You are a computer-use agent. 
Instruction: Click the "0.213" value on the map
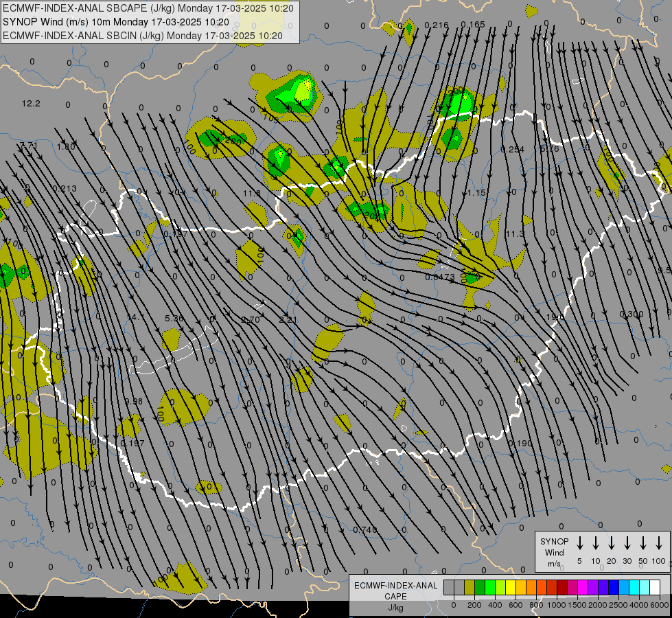(x=65, y=188)
